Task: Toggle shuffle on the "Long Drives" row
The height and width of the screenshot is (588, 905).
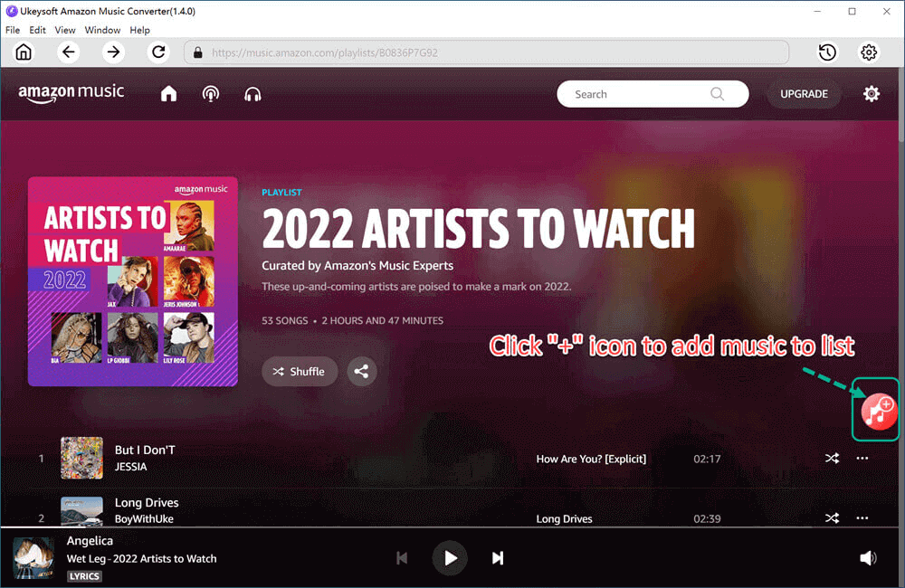Action: 832,517
